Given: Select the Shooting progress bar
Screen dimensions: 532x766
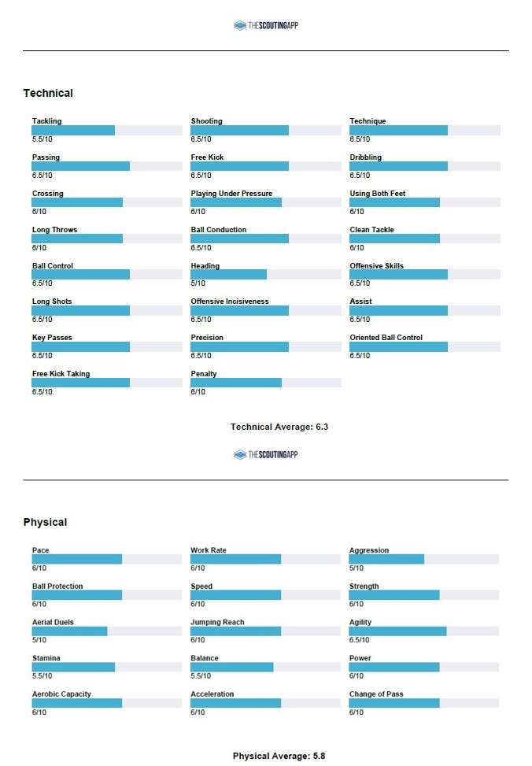Looking at the screenshot, I should click(265, 131).
